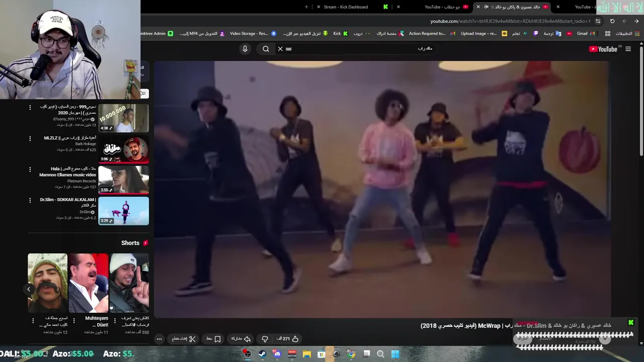Click the Share arrow button under video
Image resolution: width=644 pixels, height=362 pixels.
pos(241,339)
